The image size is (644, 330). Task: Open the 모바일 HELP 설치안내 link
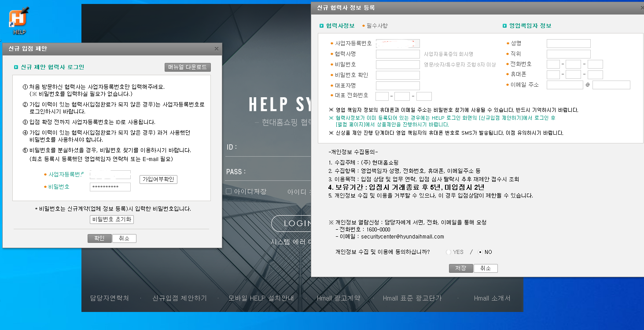(261, 298)
